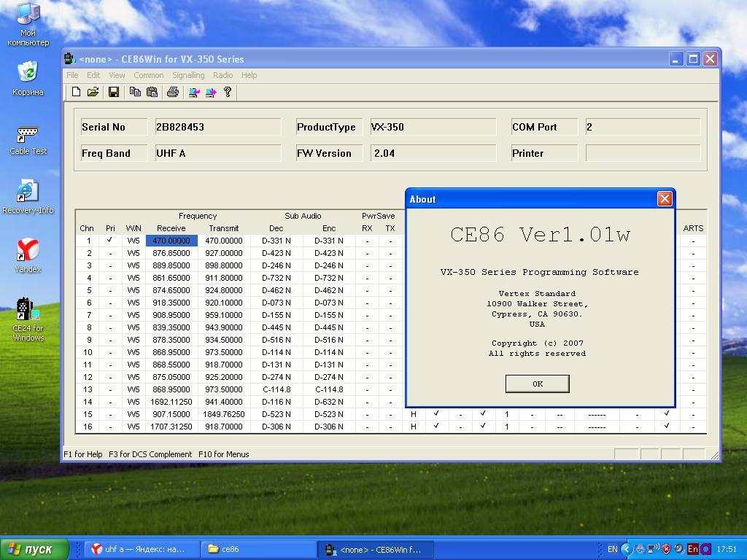This screenshot has height=560, width=747.
Task: Open the View menu
Action: click(117, 75)
